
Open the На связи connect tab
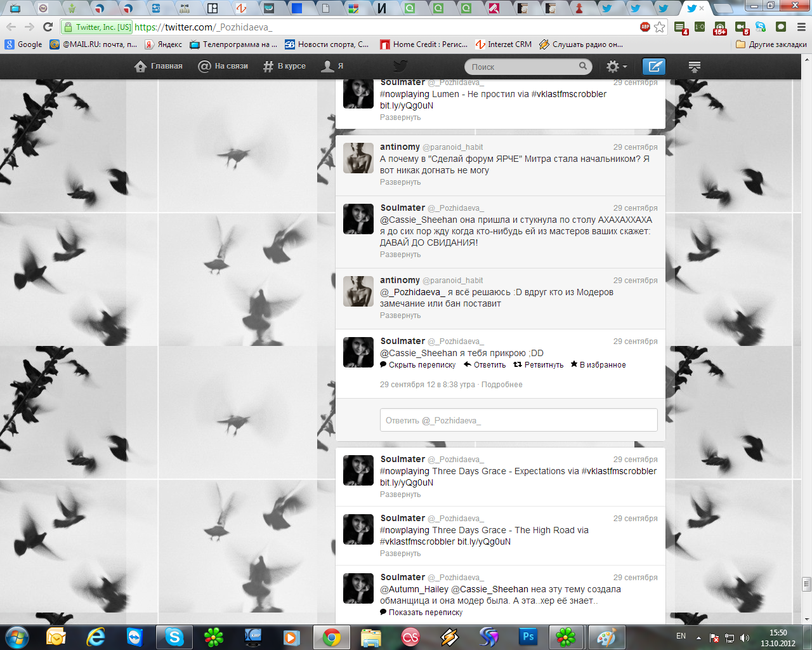point(223,66)
